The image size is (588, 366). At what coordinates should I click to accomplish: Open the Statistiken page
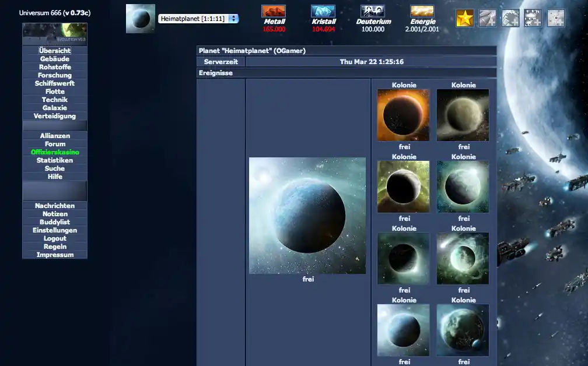click(x=54, y=160)
